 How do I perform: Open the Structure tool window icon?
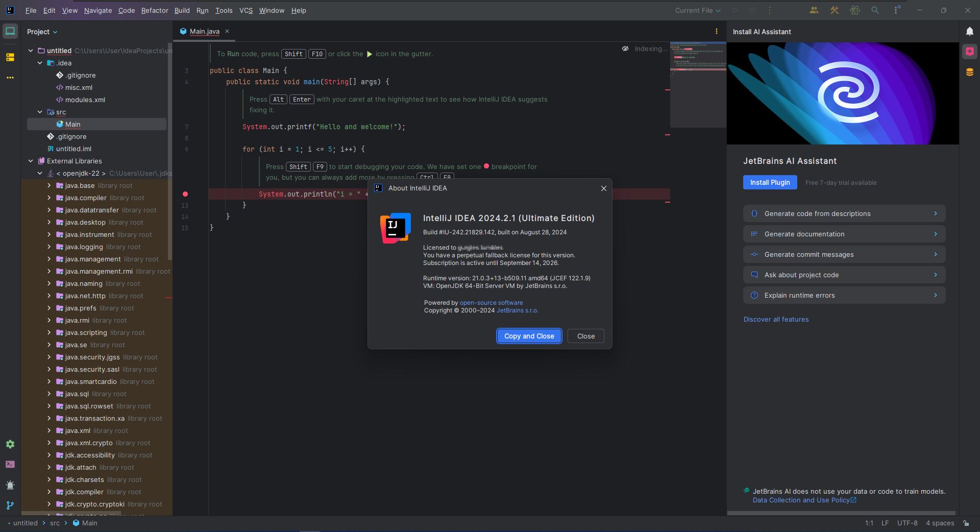[x=10, y=57]
